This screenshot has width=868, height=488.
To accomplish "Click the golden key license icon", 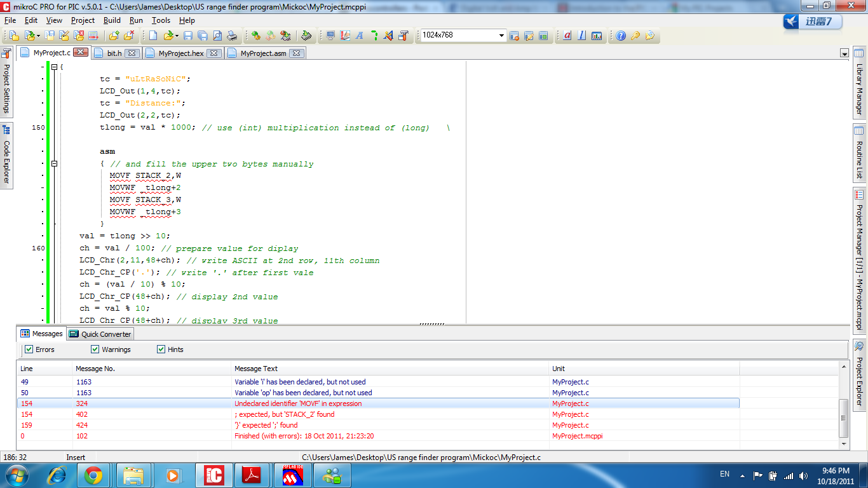I will pyautogui.click(x=635, y=36).
